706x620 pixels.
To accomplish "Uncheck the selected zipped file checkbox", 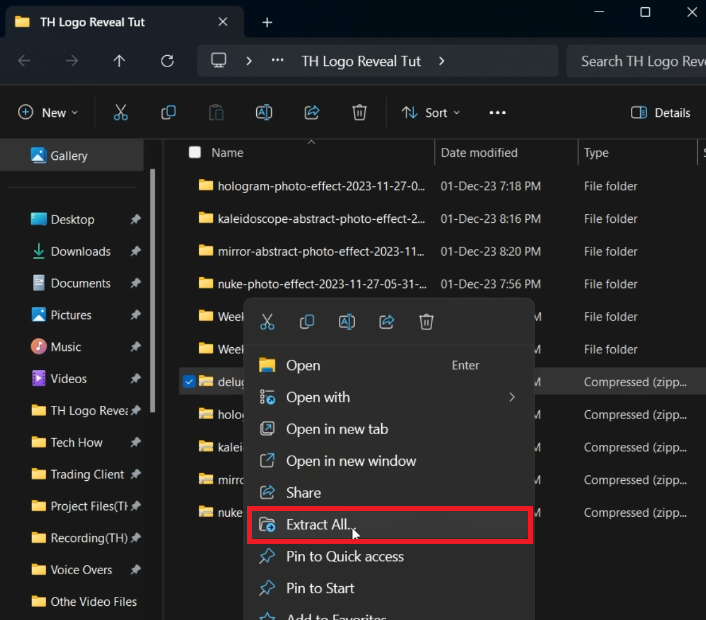I will [x=190, y=381].
